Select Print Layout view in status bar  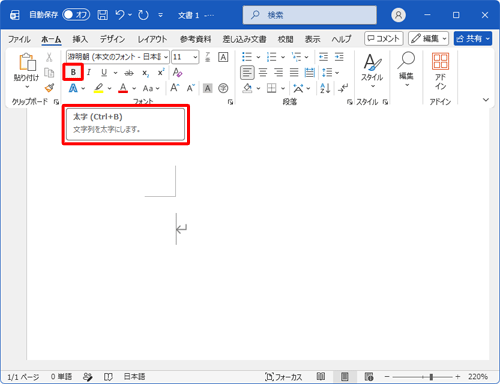[x=345, y=377]
